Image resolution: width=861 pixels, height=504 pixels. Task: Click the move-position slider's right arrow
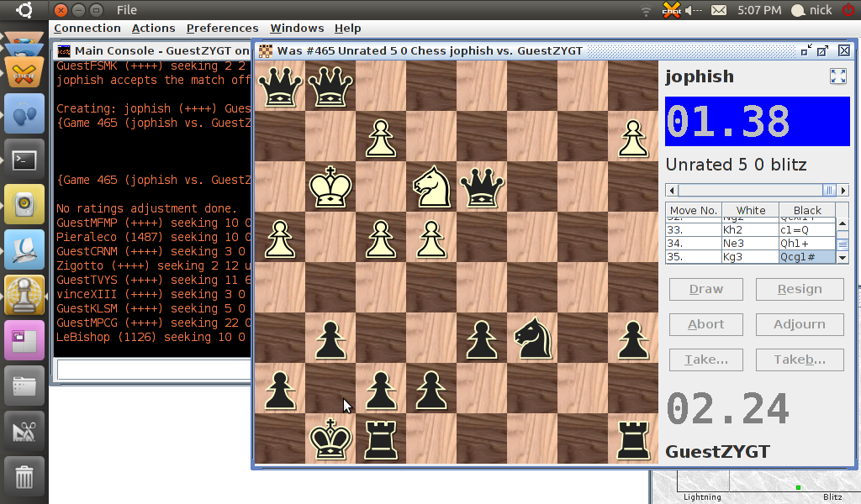pos(843,190)
